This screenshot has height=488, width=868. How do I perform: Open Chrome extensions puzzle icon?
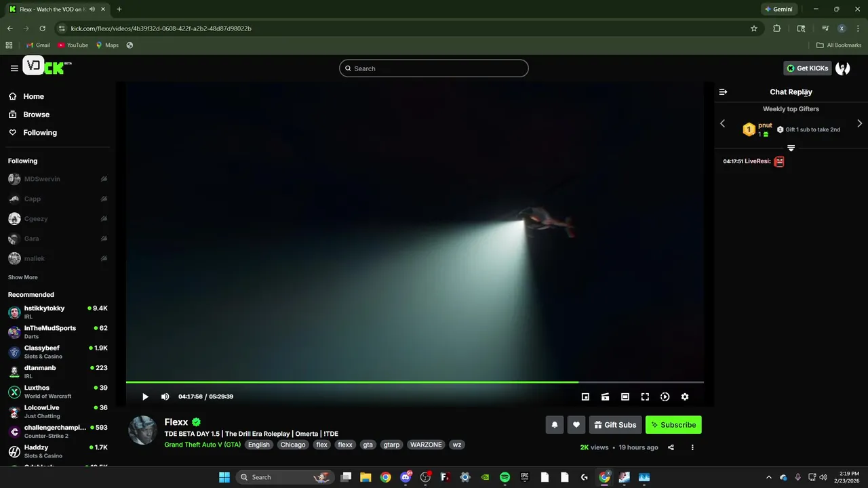(x=776, y=28)
